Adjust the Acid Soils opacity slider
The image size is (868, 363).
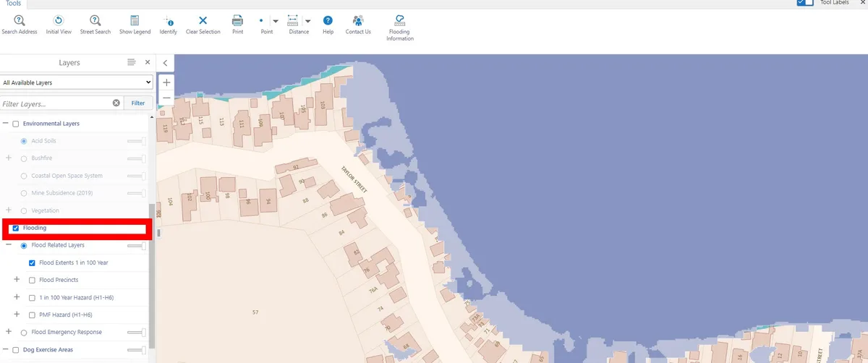[x=137, y=141]
